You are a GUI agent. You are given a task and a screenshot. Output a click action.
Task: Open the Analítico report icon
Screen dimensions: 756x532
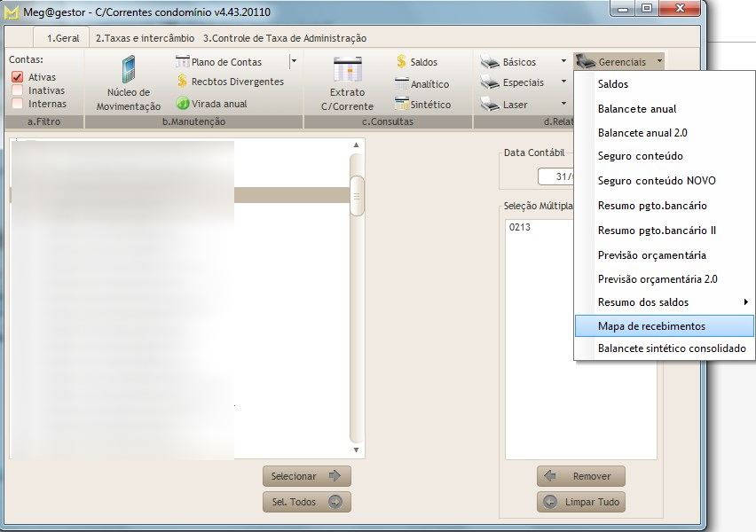[401, 84]
